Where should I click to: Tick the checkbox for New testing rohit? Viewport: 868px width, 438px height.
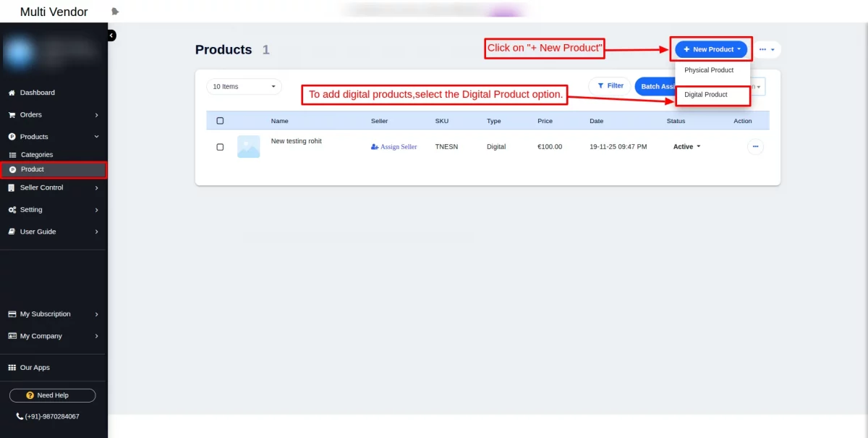click(x=220, y=147)
